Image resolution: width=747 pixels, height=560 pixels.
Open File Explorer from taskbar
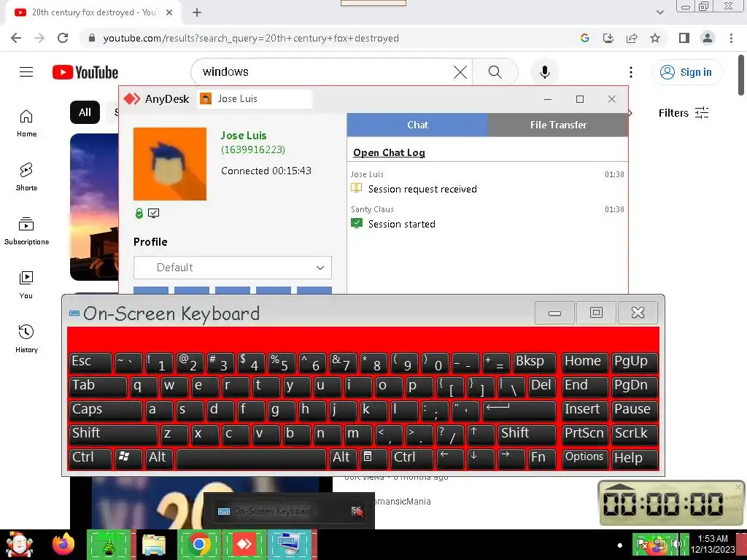pos(154,544)
